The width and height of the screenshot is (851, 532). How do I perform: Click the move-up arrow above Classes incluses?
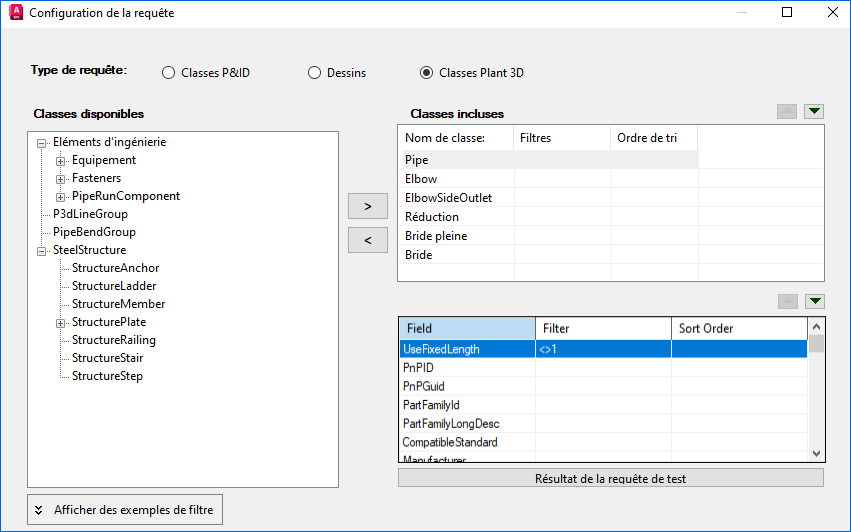(x=787, y=111)
